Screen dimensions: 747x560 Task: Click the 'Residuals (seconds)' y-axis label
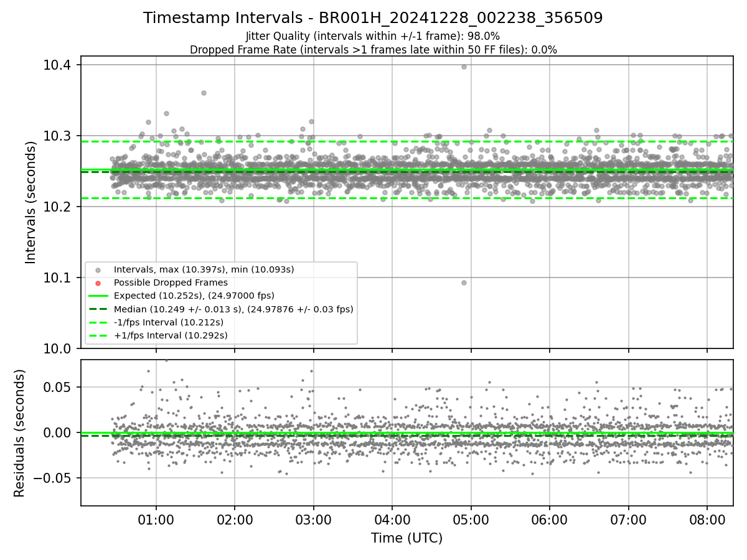pos(19,433)
